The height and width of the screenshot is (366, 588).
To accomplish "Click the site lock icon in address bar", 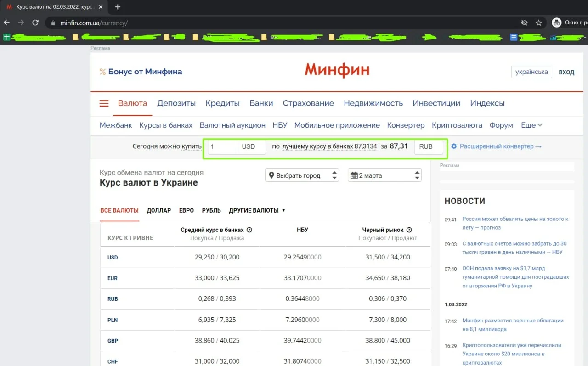I will pyautogui.click(x=53, y=23).
